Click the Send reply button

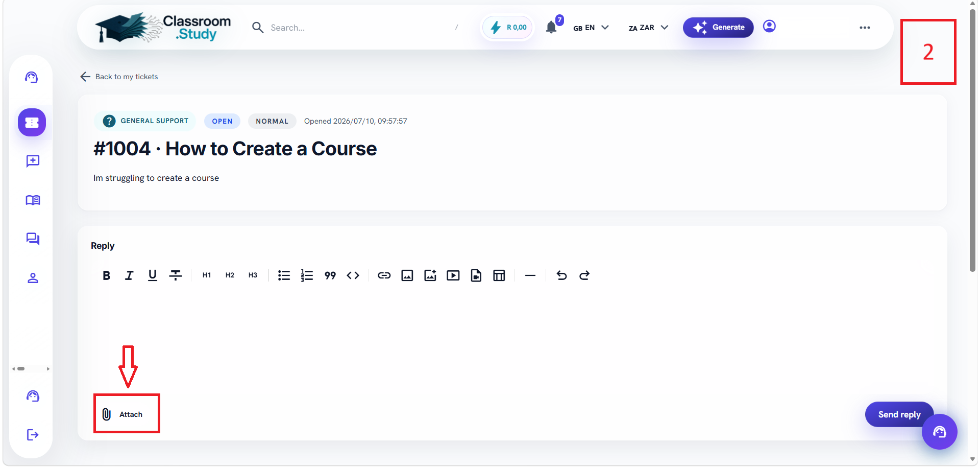coord(899,414)
